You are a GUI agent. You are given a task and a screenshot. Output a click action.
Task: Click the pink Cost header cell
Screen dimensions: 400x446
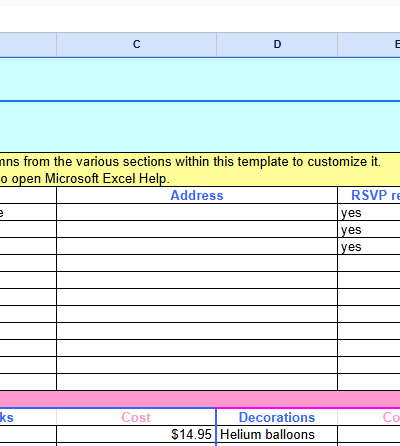pyautogui.click(x=136, y=417)
